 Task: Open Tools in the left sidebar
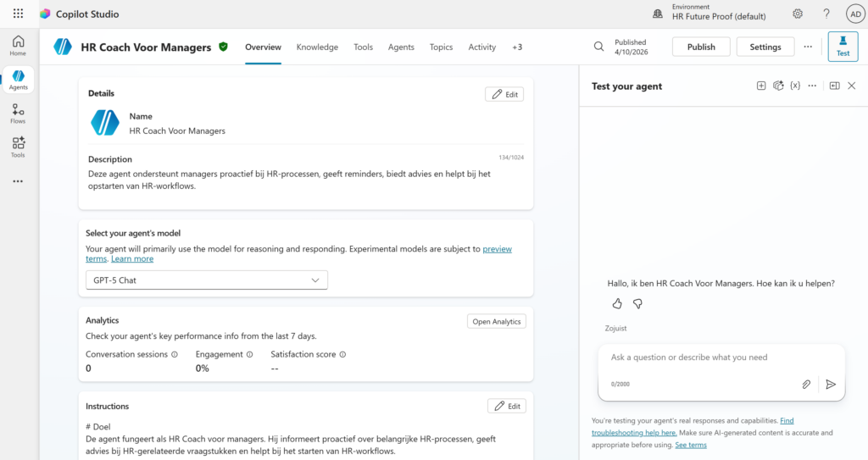pyautogui.click(x=18, y=147)
